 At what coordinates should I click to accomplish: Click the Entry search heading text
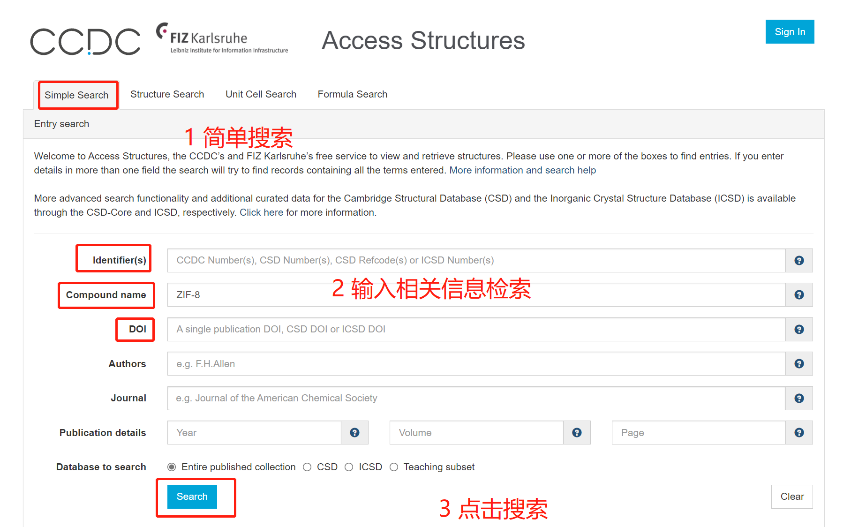point(62,124)
